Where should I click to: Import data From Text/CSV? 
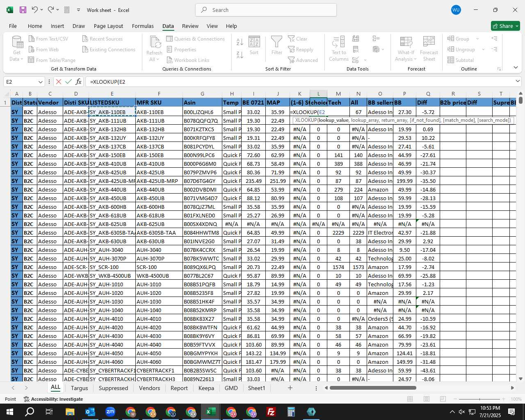pyautogui.click(x=48, y=39)
